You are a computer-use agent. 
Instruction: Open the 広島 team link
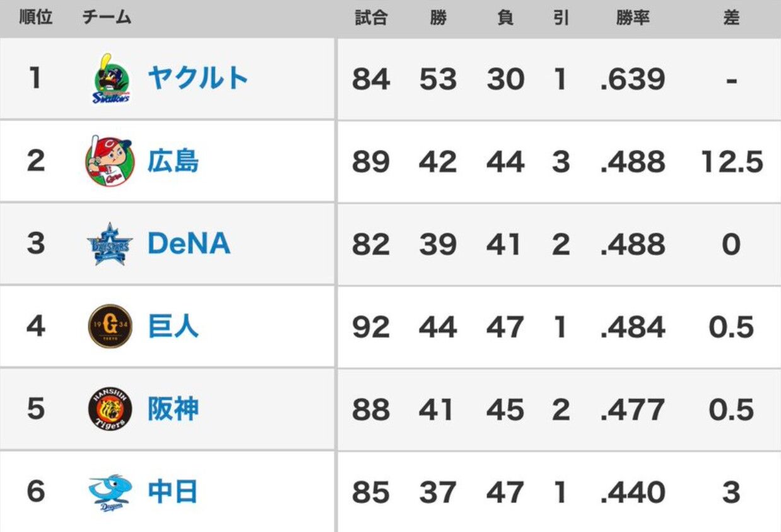173,161
